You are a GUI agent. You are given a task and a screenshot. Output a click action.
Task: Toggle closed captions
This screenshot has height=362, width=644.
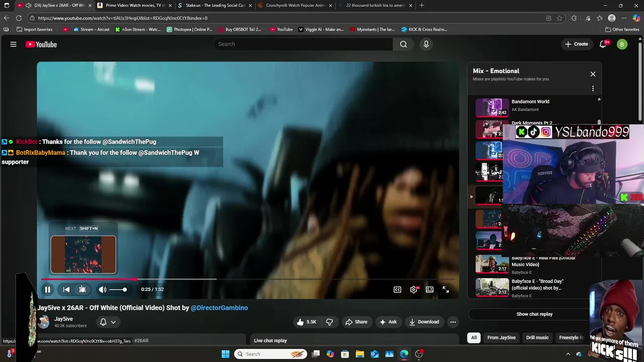click(x=397, y=290)
